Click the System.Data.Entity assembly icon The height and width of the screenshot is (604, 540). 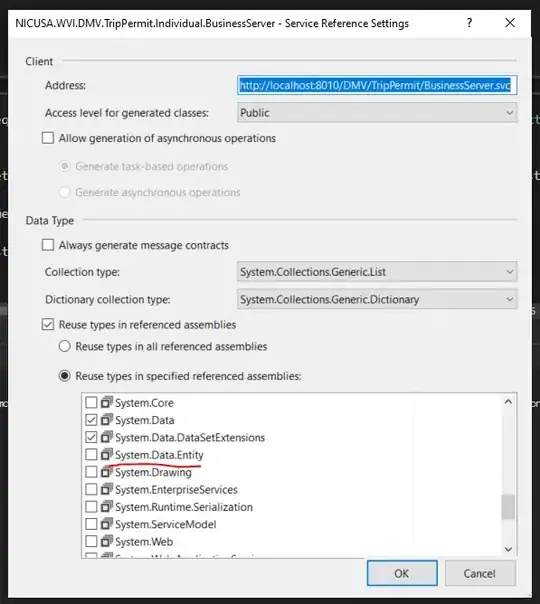pos(106,455)
